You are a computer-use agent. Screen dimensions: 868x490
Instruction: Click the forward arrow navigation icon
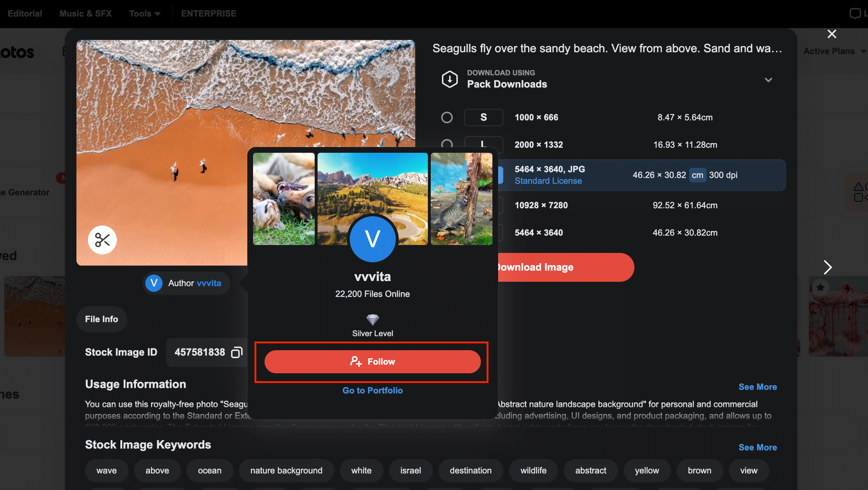click(828, 267)
